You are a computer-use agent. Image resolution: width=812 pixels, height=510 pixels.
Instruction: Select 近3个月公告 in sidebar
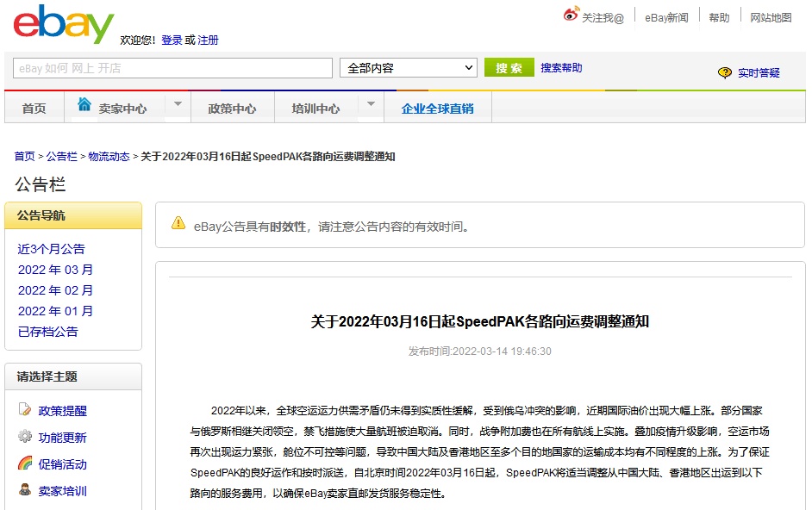tap(51, 249)
